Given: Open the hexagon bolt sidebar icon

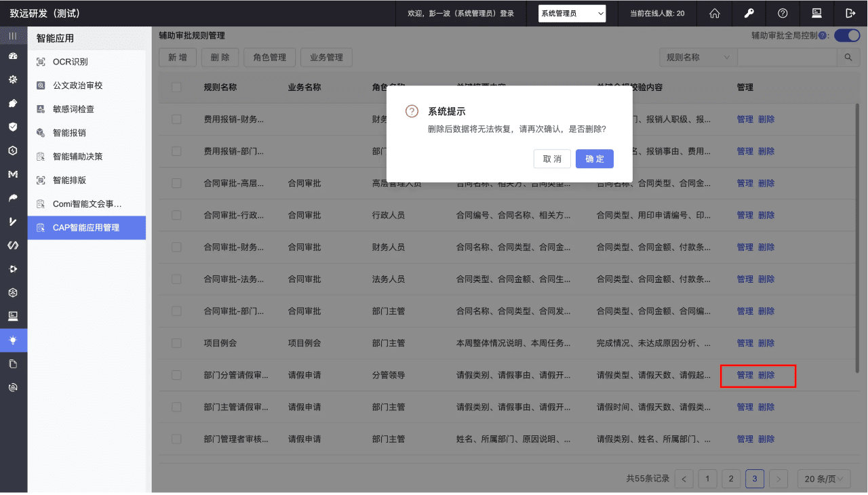Looking at the screenshot, I should 13,151.
